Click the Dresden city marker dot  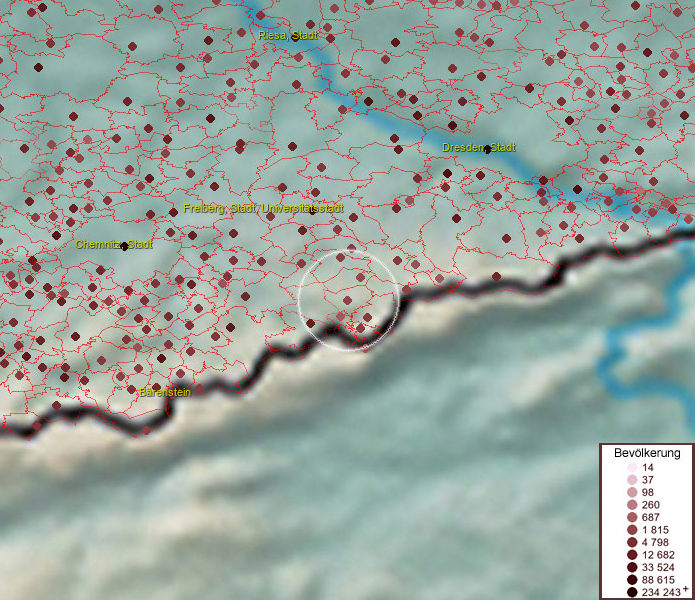click(488, 149)
